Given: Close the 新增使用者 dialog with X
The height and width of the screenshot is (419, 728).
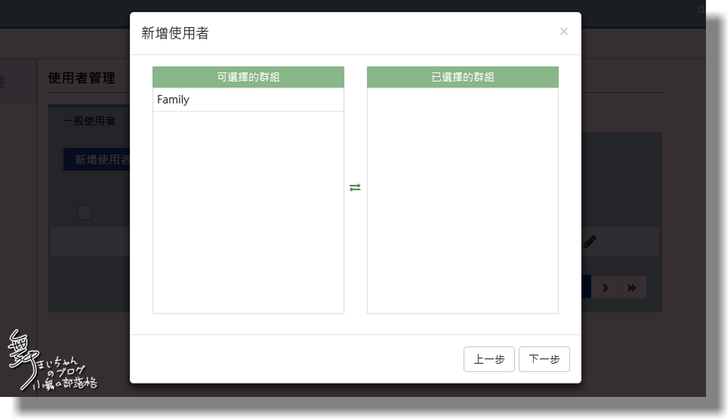Looking at the screenshot, I should coord(564,32).
